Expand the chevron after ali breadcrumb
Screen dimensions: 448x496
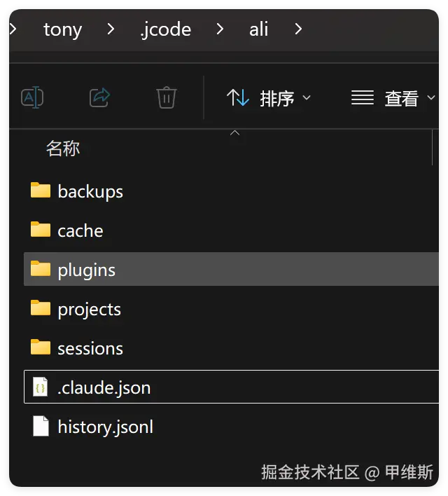299,29
